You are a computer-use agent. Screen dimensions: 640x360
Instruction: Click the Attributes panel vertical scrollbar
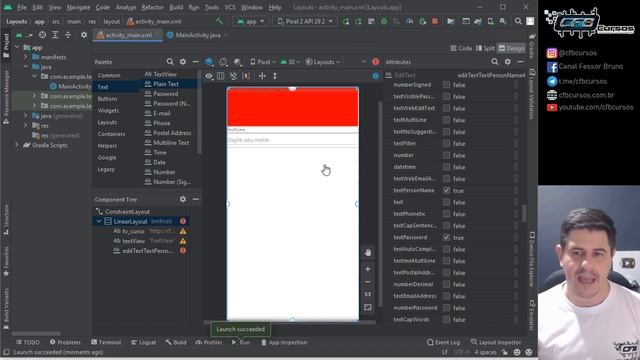[524, 213]
